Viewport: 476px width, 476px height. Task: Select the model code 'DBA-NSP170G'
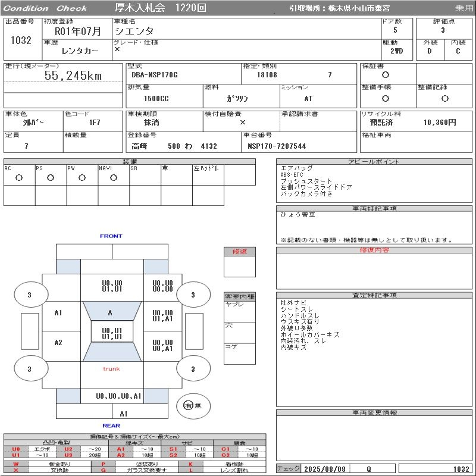coord(155,75)
